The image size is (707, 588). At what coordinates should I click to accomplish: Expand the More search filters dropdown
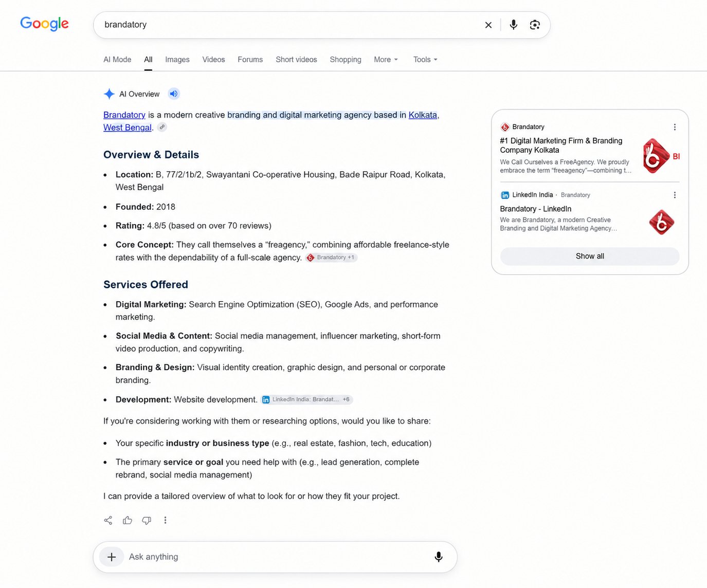pos(386,60)
